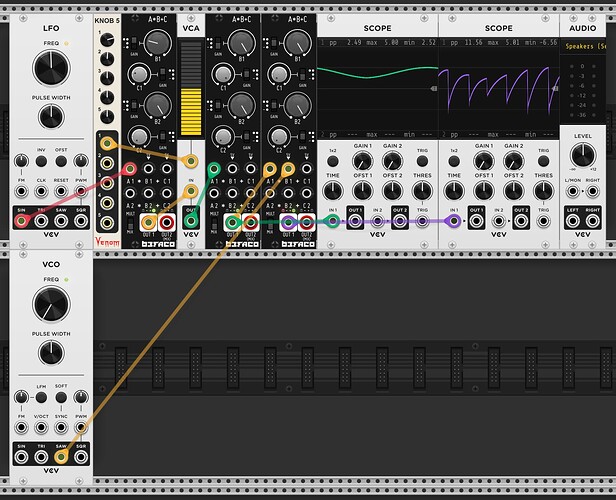Toggle the first Scope's 1x2 button
Image resolution: width=616 pixels, height=500 pixels.
[332, 158]
